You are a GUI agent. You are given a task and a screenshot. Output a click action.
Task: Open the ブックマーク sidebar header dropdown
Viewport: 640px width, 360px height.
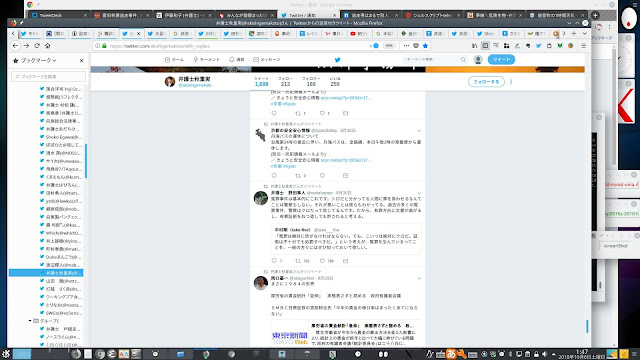point(38,60)
